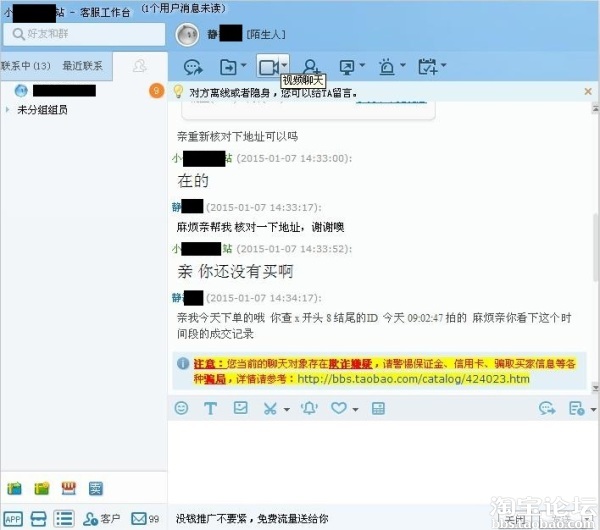Screen dimensions: 600x530
Task: Open the mail inbox icon showing 99
Action: [x=145, y=519]
